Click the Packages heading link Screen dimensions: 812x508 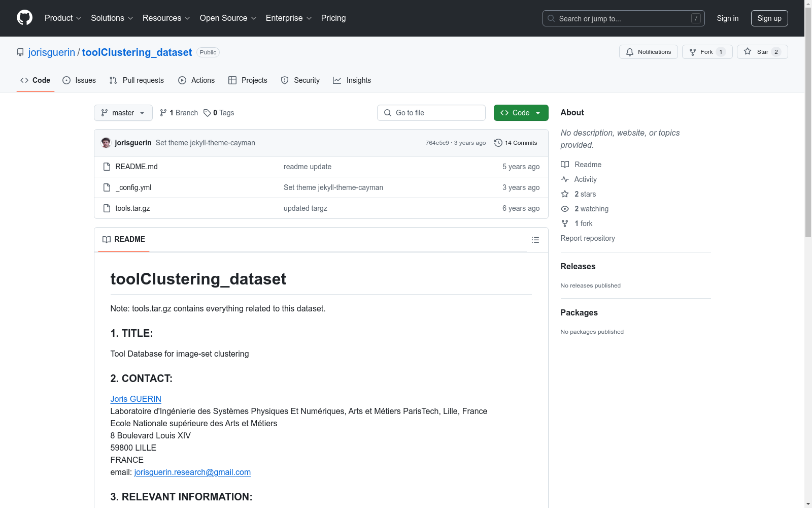tap(579, 312)
